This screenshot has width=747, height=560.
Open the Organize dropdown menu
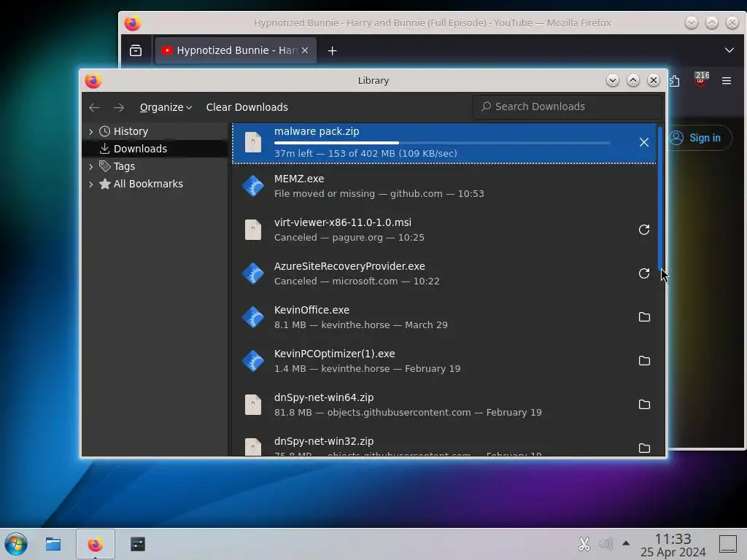[x=166, y=108]
